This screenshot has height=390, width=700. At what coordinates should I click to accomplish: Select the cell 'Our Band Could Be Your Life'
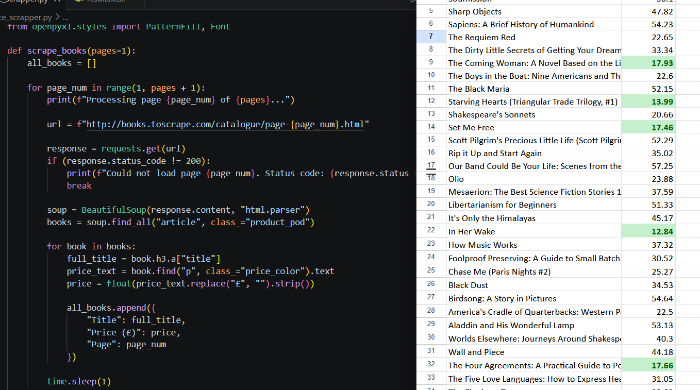[533, 166]
